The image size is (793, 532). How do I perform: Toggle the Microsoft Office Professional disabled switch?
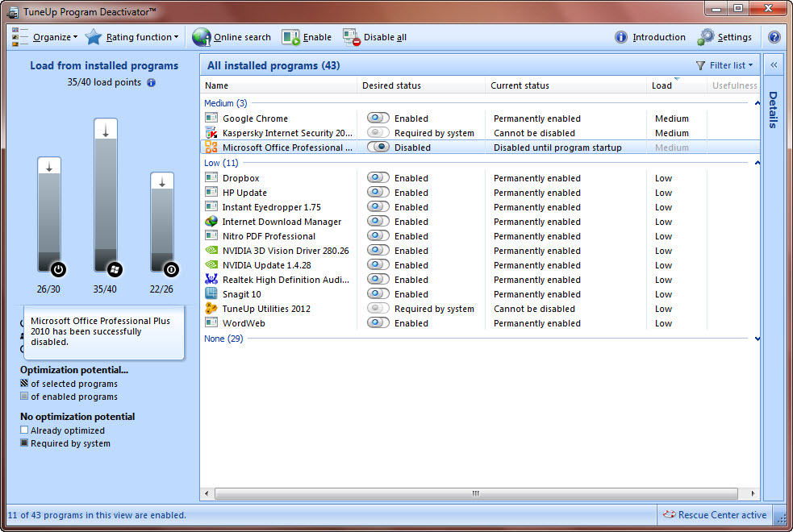tap(378, 147)
